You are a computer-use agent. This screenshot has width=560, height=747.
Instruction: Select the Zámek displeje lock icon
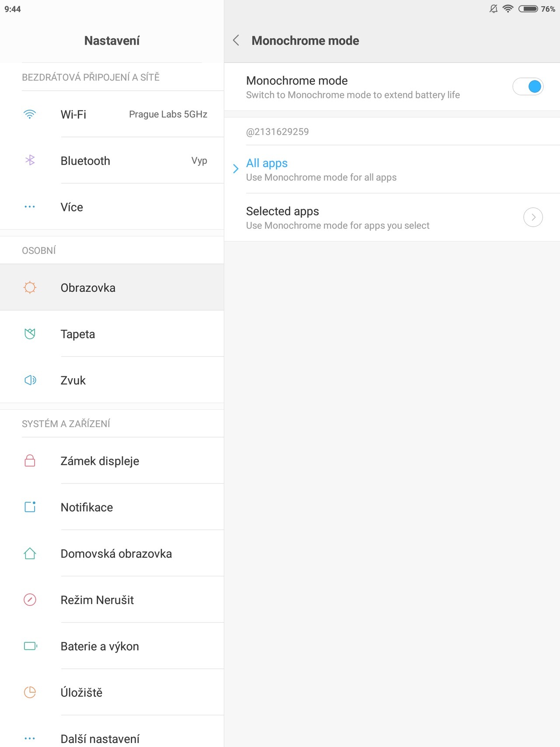point(29,460)
